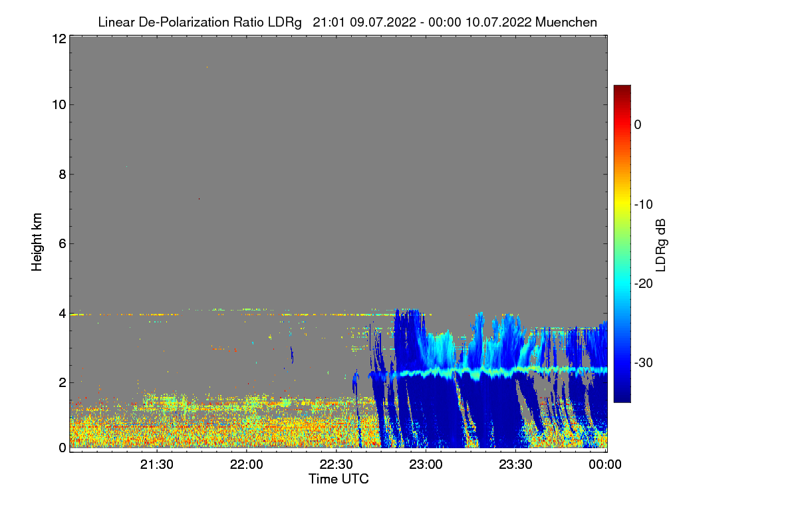Click the '23:00' time tick label
Screen dimensions: 798x532
(427, 465)
